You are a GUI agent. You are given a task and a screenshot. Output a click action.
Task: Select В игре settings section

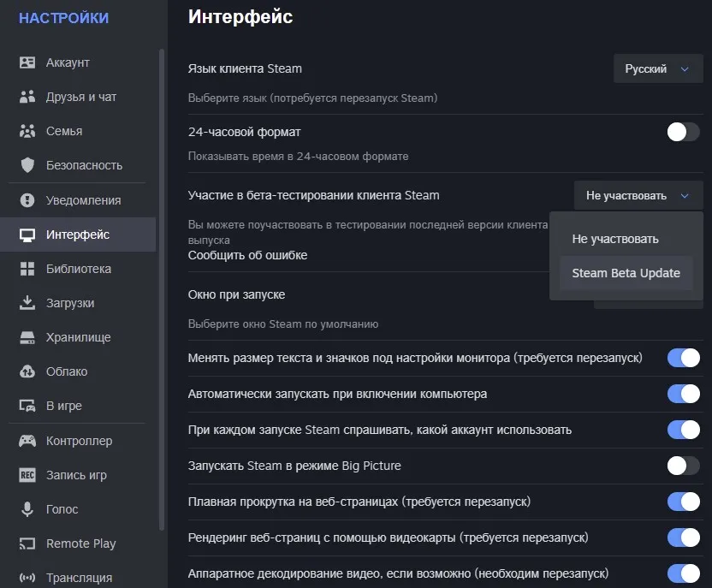78,406
